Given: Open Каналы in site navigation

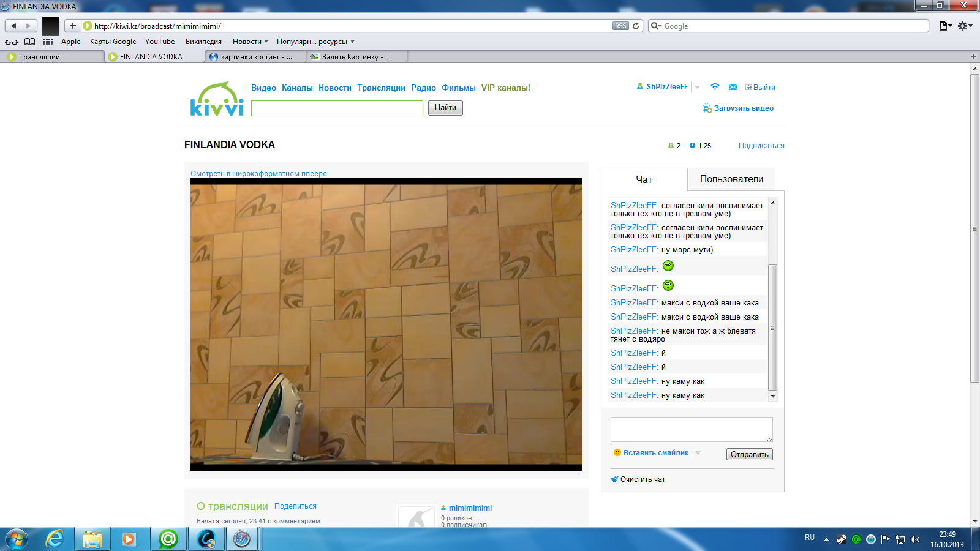Looking at the screenshot, I should tap(297, 88).
